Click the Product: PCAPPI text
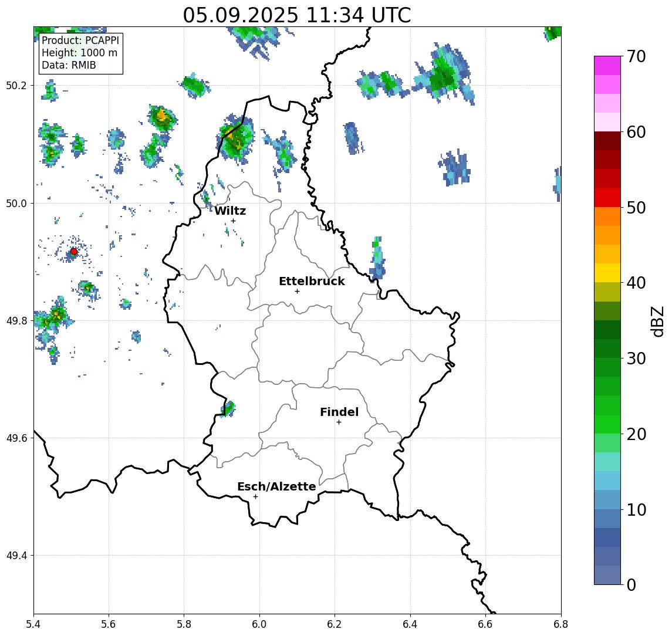 80,40
